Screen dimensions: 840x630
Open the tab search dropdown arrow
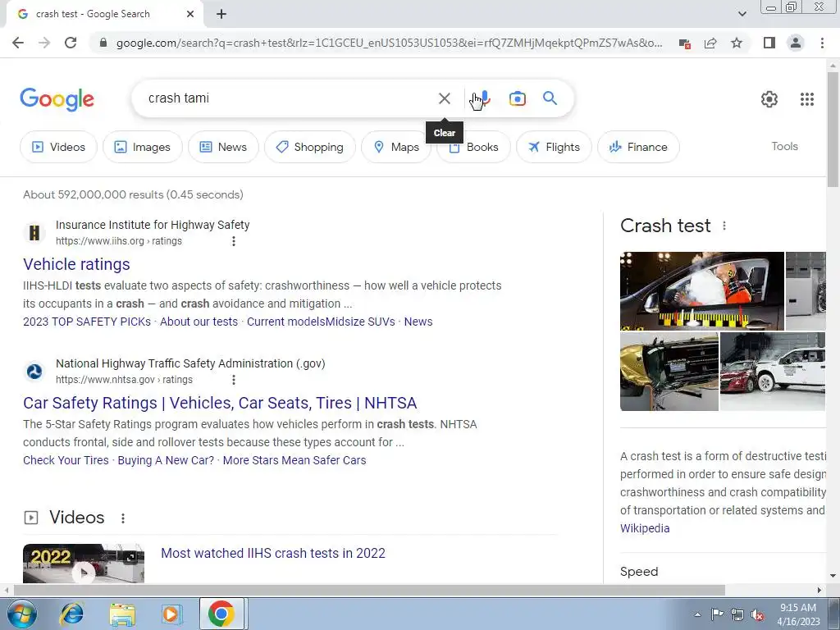tap(742, 14)
